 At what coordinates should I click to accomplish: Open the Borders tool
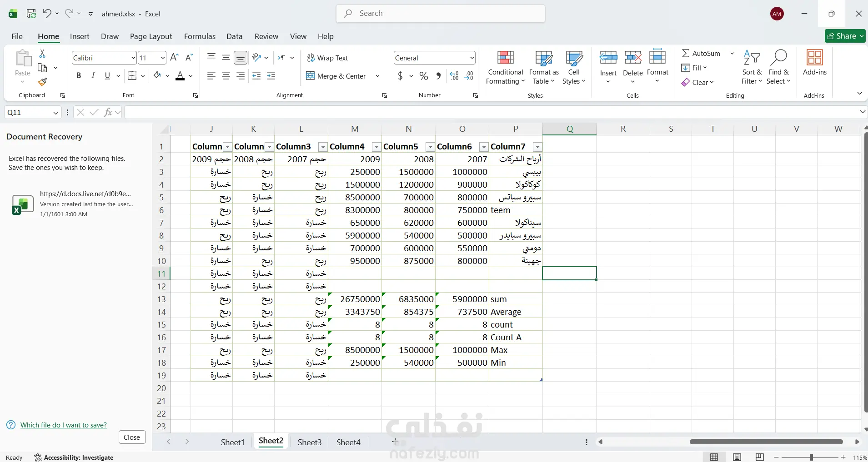[132, 76]
